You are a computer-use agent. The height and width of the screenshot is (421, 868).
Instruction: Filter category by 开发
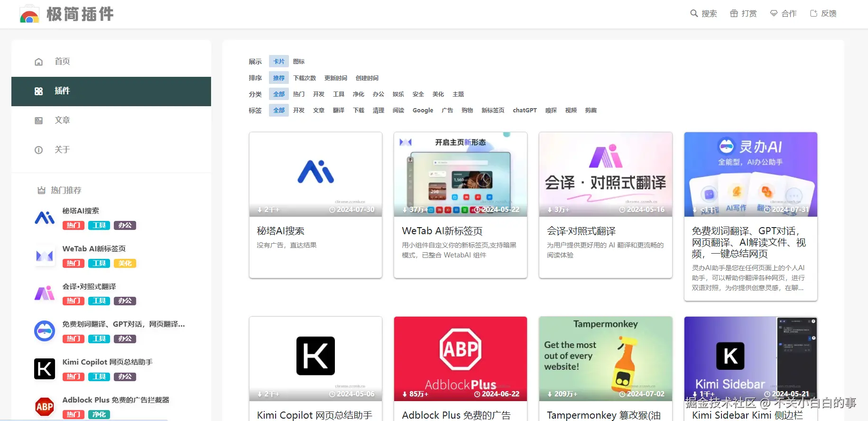point(319,94)
